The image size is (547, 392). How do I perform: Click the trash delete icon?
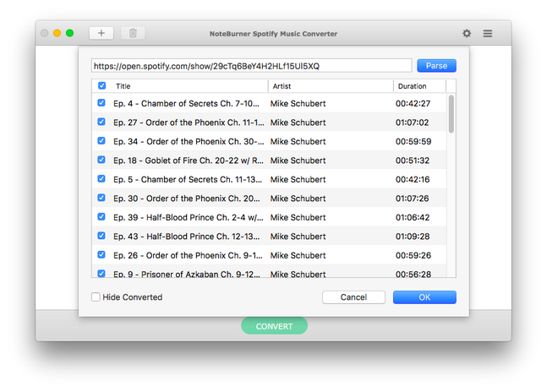(132, 33)
